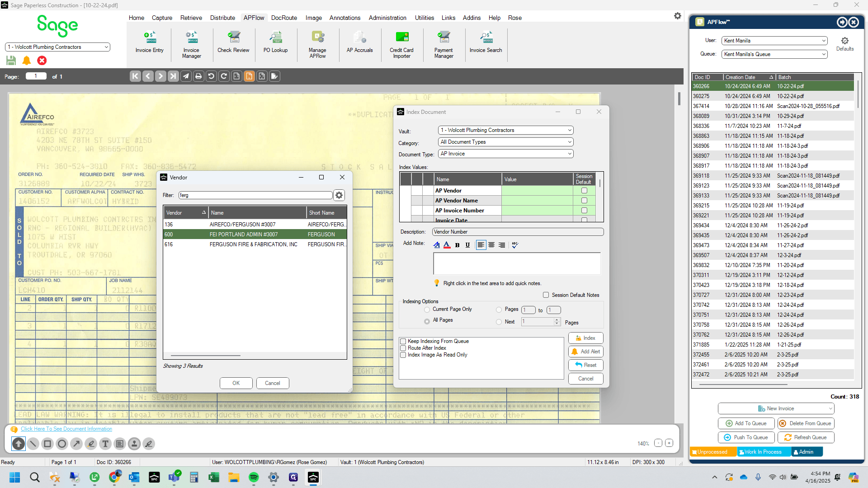Viewport: 868px width, 488px height.
Task: Click the send (paper plane) toolbar icon
Action: [x=186, y=76]
